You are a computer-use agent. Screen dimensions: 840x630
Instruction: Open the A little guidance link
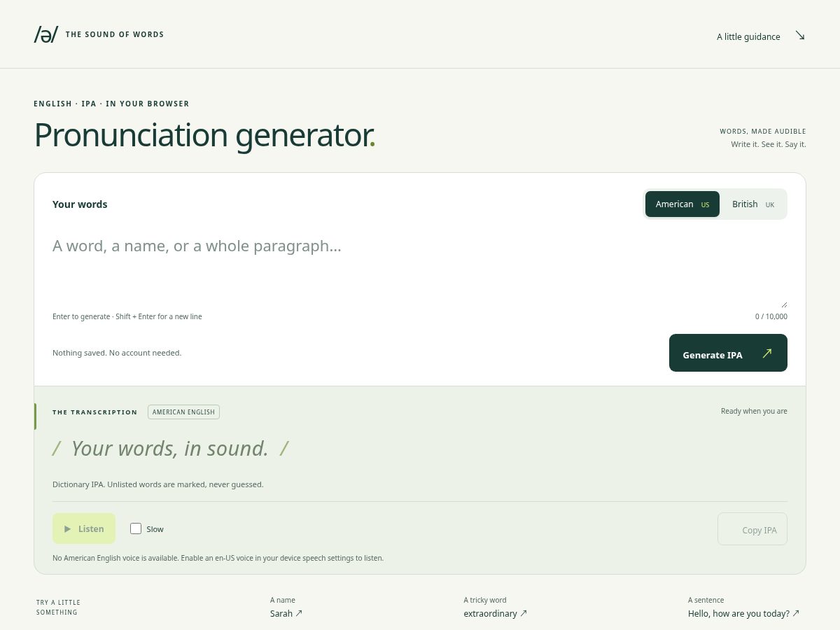pyautogui.click(x=761, y=36)
